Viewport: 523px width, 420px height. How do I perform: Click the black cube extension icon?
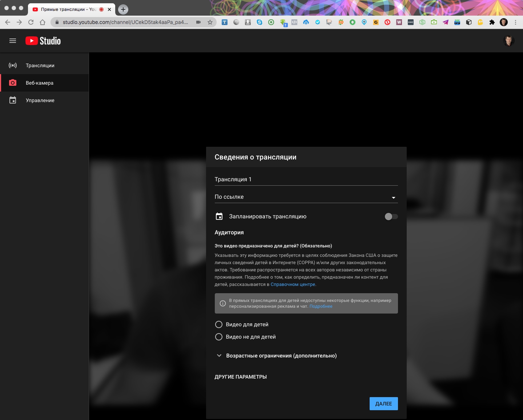tap(469, 22)
